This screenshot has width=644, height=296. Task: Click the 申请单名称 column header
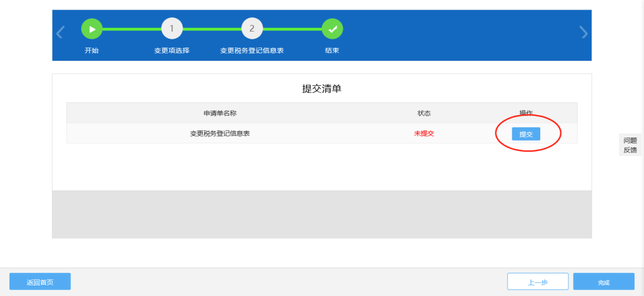pyautogui.click(x=219, y=113)
